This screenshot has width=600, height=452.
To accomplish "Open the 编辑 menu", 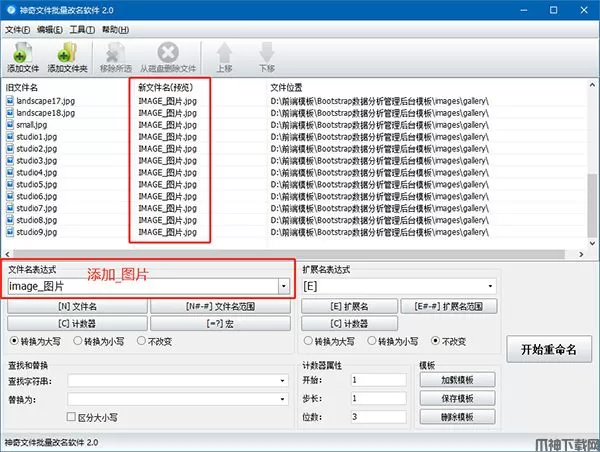I will pyautogui.click(x=50, y=30).
